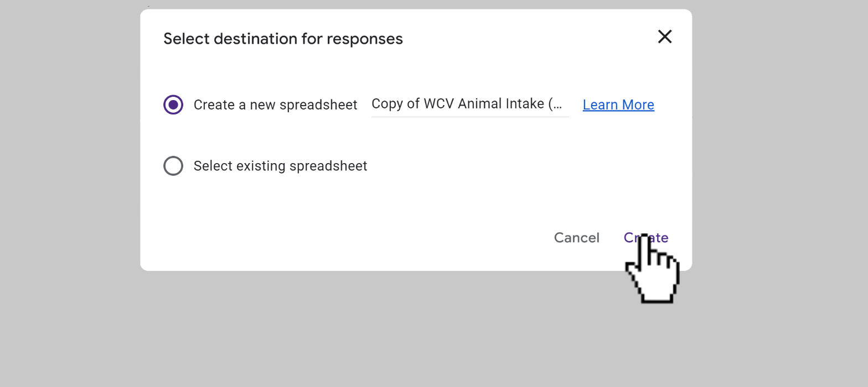Click the "Create a new spreadsheet" label text

click(275, 105)
